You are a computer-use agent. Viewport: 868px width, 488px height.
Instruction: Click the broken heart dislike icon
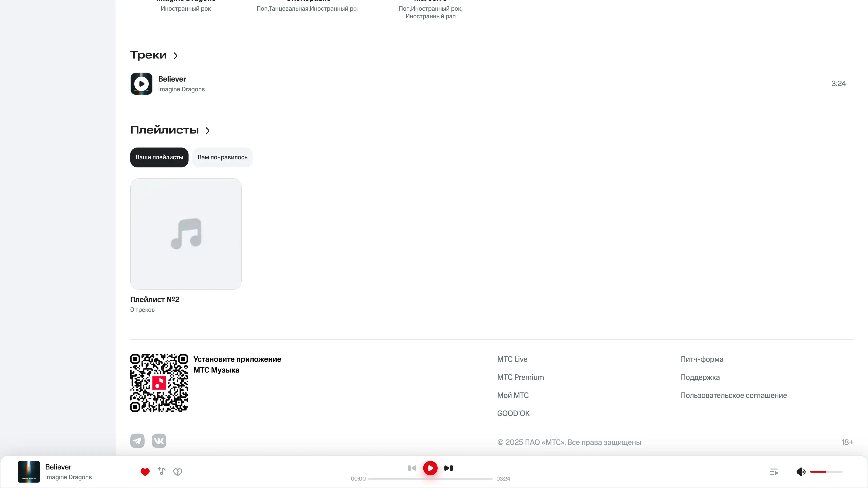click(178, 472)
